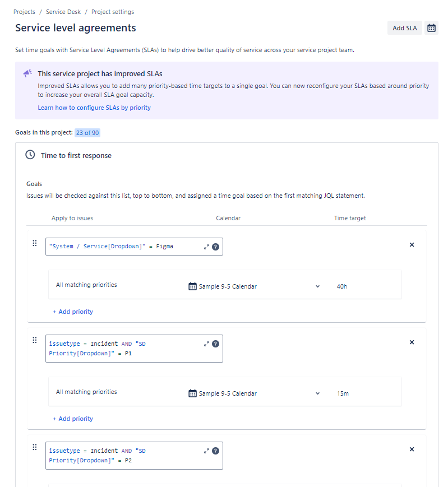Open JQL help for the P2 goal

(215, 451)
